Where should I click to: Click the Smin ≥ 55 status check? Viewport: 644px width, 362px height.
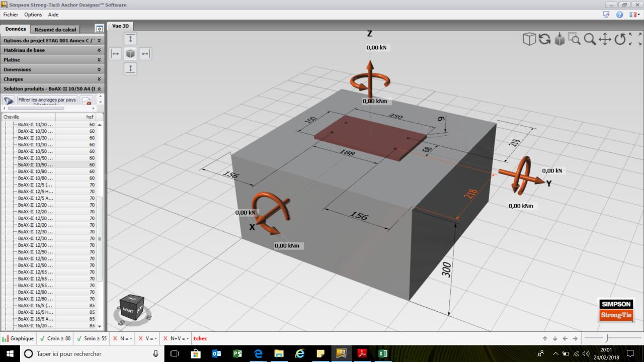tap(92, 338)
